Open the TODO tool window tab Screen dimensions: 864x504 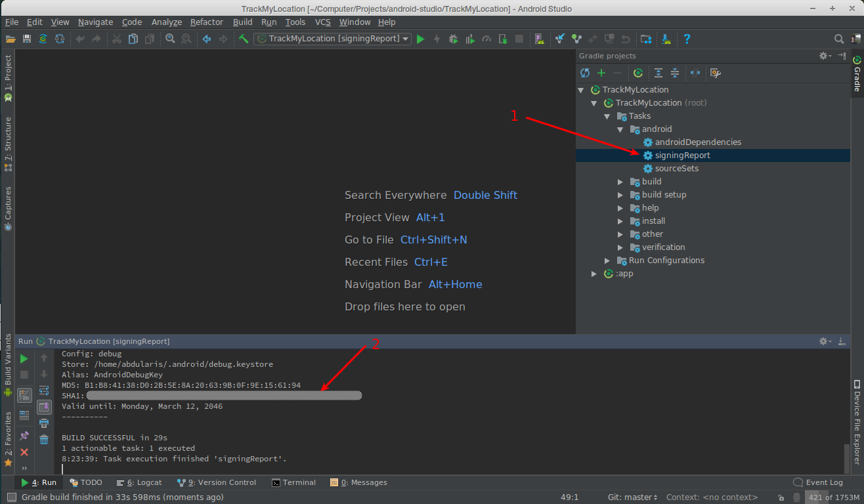click(x=86, y=482)
